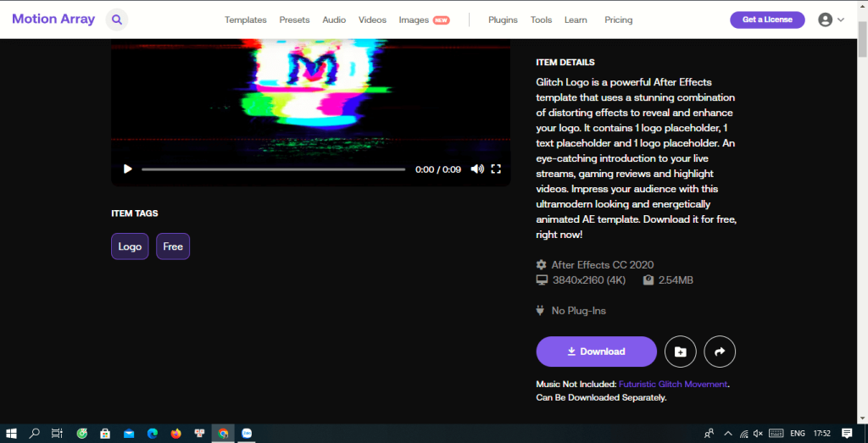Open the green circular taskbar app
The width and height of the screenshot is (868, 443).
(82, 434)
